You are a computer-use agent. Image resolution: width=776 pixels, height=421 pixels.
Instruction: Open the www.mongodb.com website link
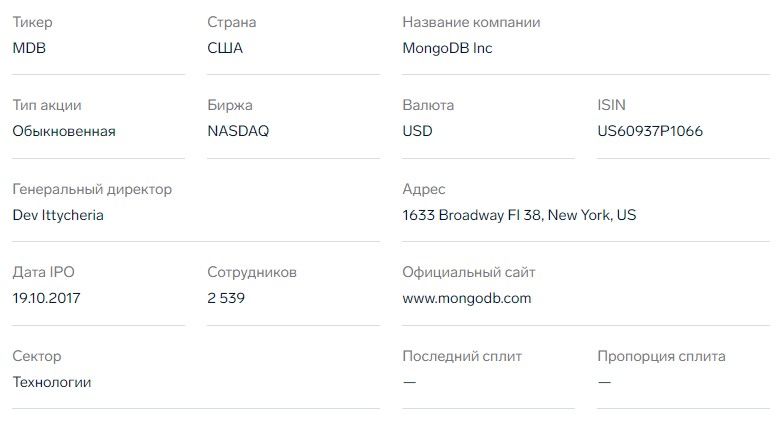[x=466, y=298]
